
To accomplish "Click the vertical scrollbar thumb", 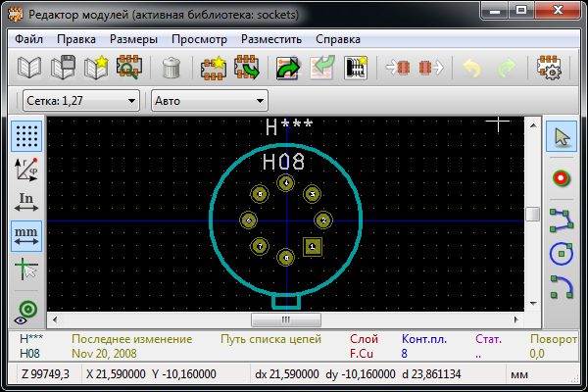I will (x=533, y=215).
